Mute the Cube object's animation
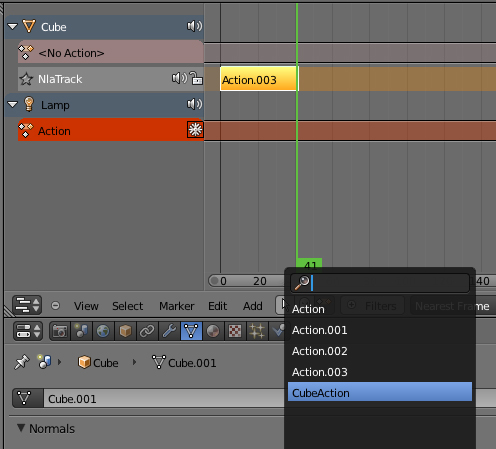 [x=194, y=26]
